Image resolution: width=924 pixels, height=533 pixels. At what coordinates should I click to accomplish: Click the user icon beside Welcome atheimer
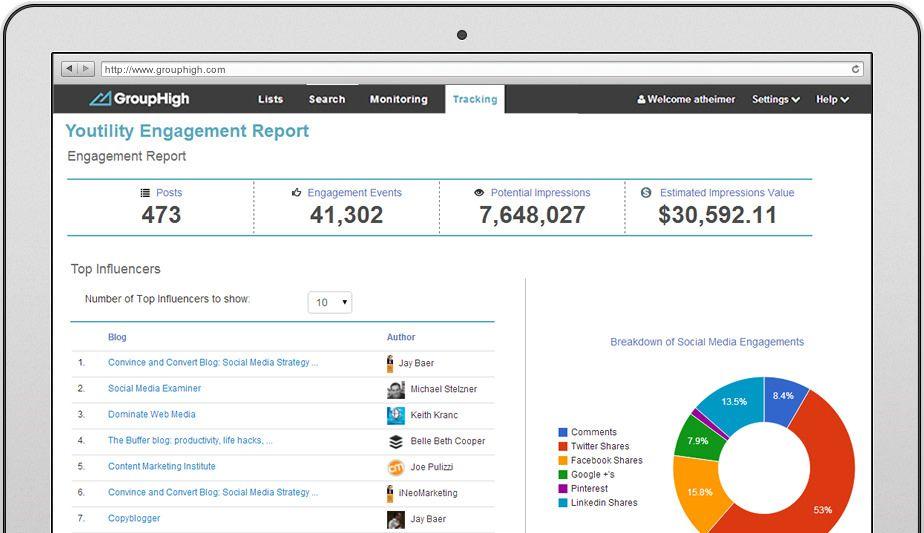641,99
